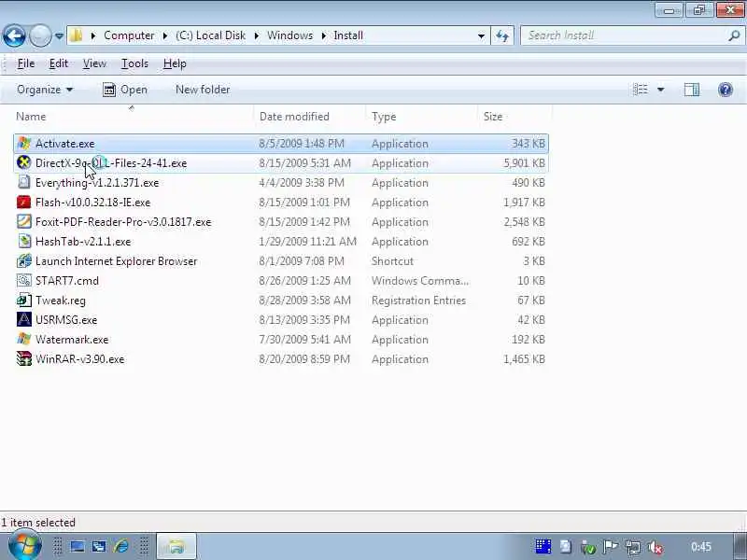Open the View menu
This screenshot has height=560, width=747.
[x=94, y=63]
